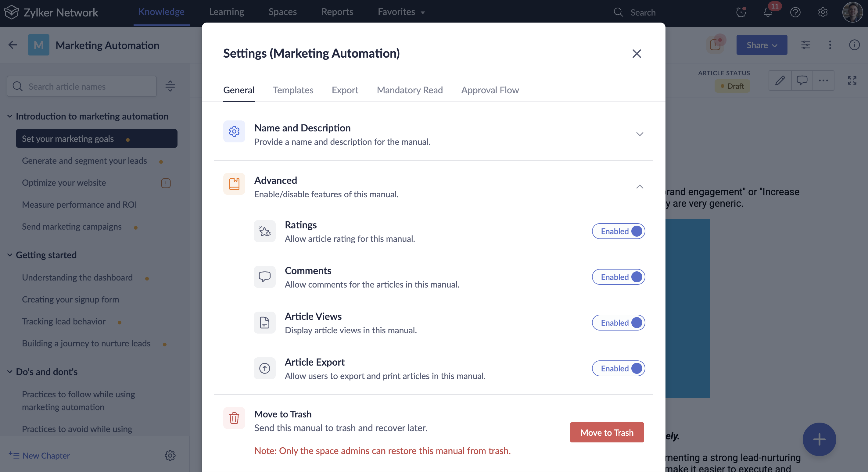
Task: Open the Favorites dropdown menu
Action: pos(401,12)
